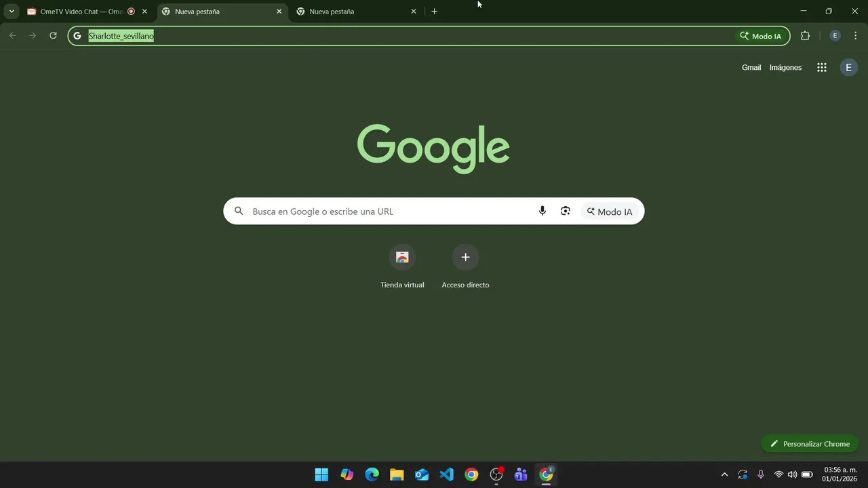This screenshot has height=488, width=868.
Task: Start voice search with the microphone
Action: pyautogui.click(x=542, y=211)
